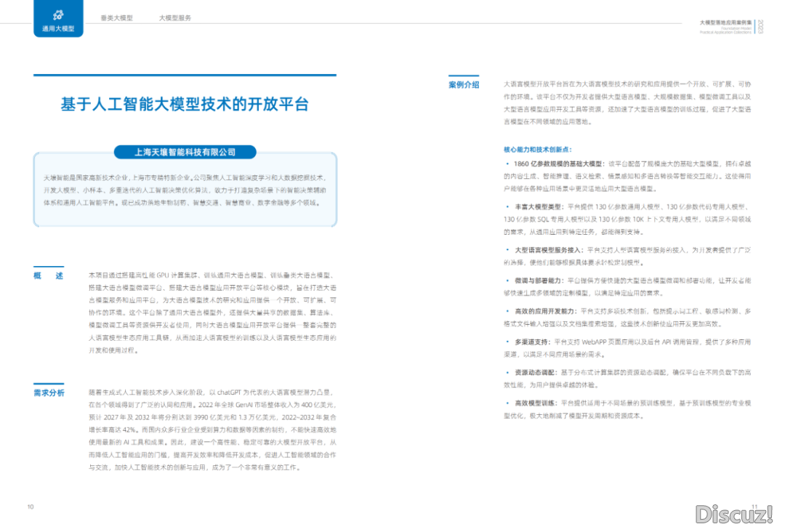Click the 大模型落地应用案例集 header title
The height and width of the screenshot is (532, 785).
725,23
